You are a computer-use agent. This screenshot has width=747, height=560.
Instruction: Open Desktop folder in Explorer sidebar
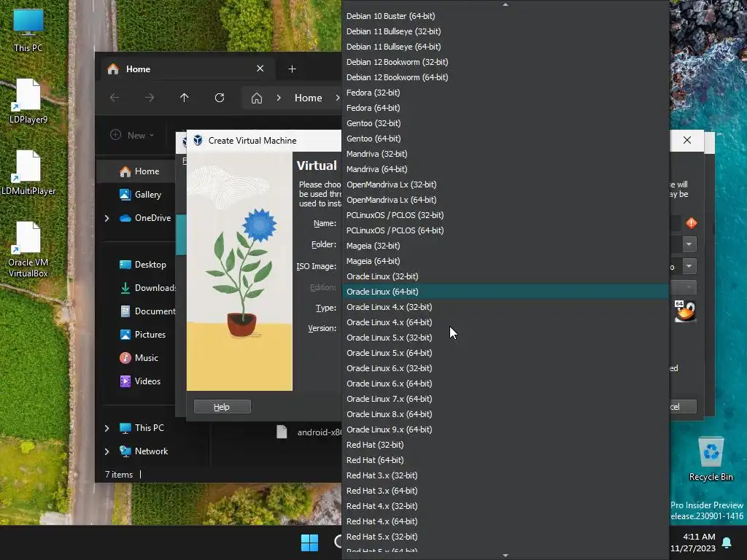142,264
